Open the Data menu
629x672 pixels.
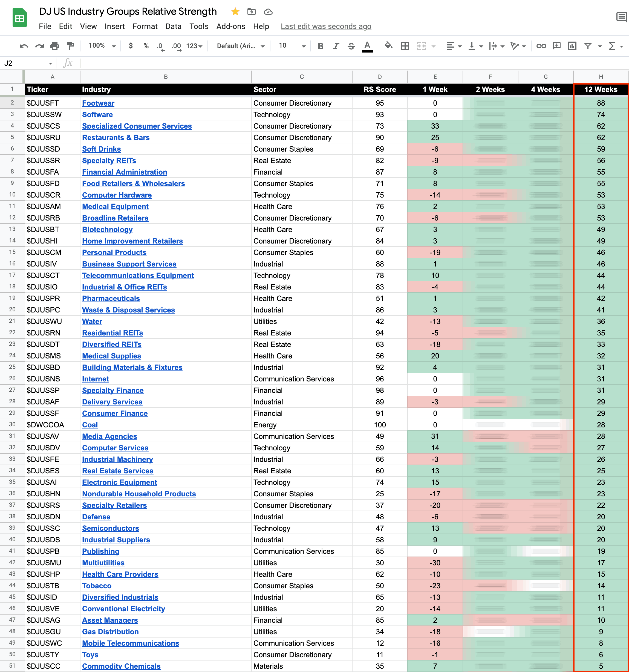pos(173,26)
